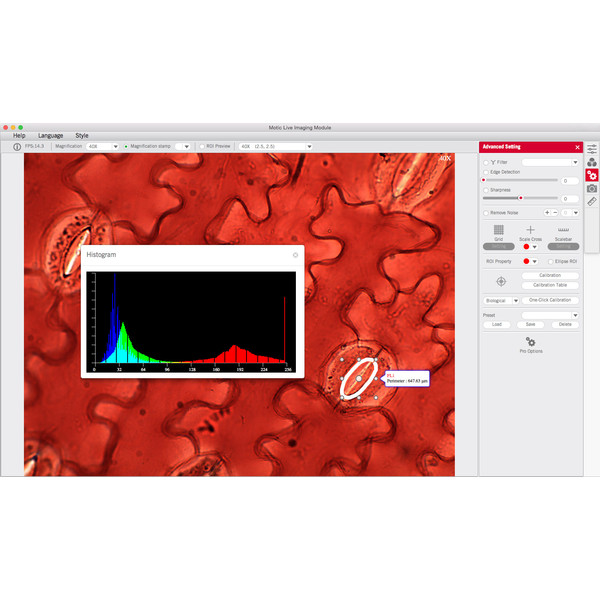Open Pro Options gears icon
The image size is (600, 600).
[531, 342]
